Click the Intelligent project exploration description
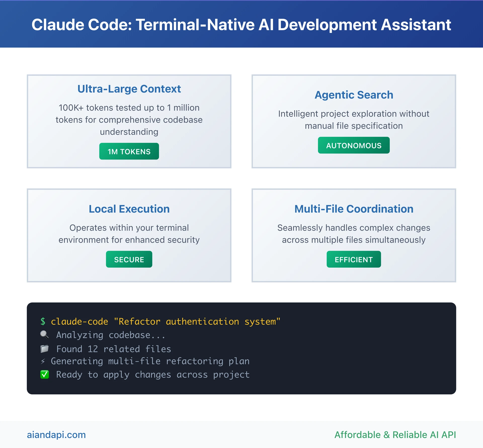The height and width of the screenshot is (448, 483). (x=354, y=120)
